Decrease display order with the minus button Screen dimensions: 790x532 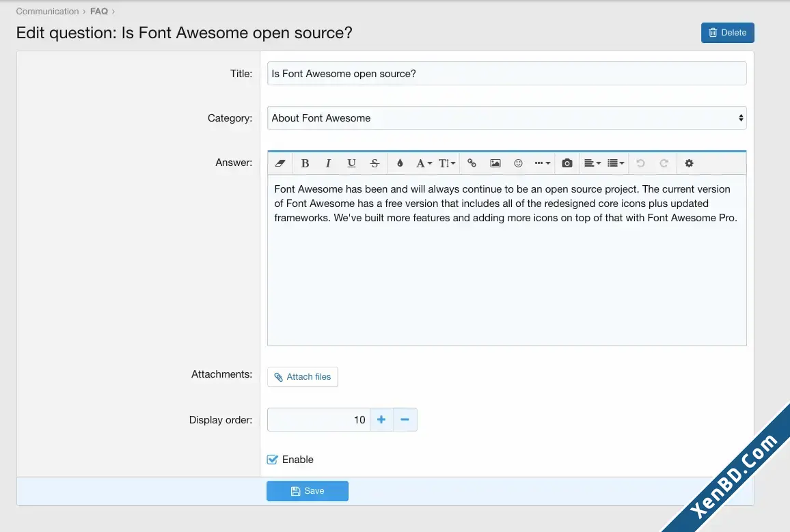click(405, 420)
